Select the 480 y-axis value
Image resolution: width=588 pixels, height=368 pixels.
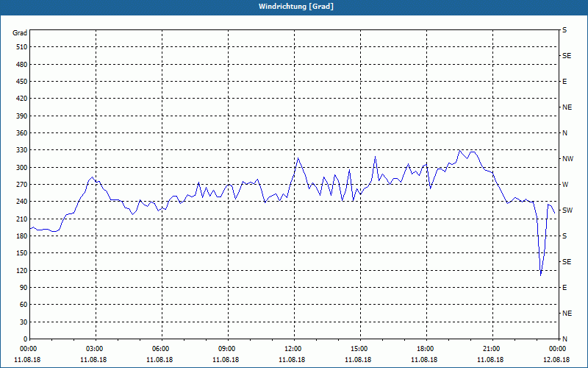[22, 65]
